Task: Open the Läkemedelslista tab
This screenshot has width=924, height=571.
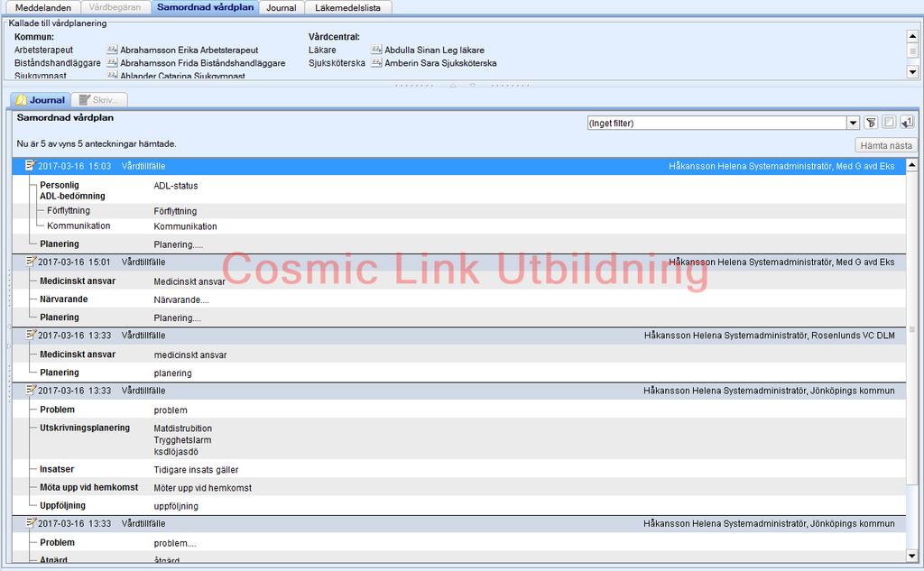Action: click(347, 7)
